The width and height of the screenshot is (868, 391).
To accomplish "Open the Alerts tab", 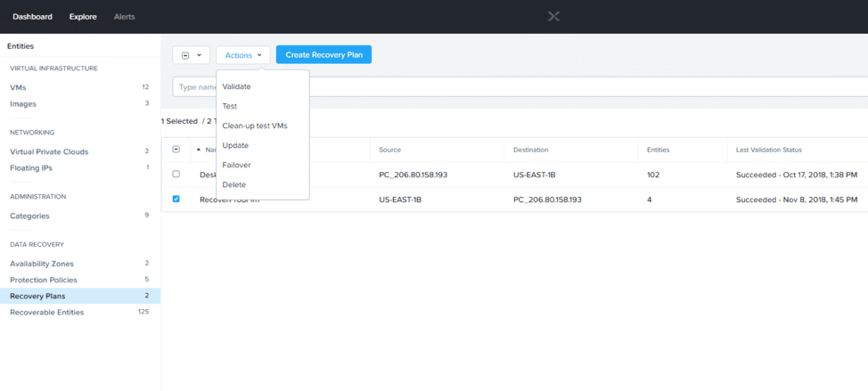I will [125, 17].
